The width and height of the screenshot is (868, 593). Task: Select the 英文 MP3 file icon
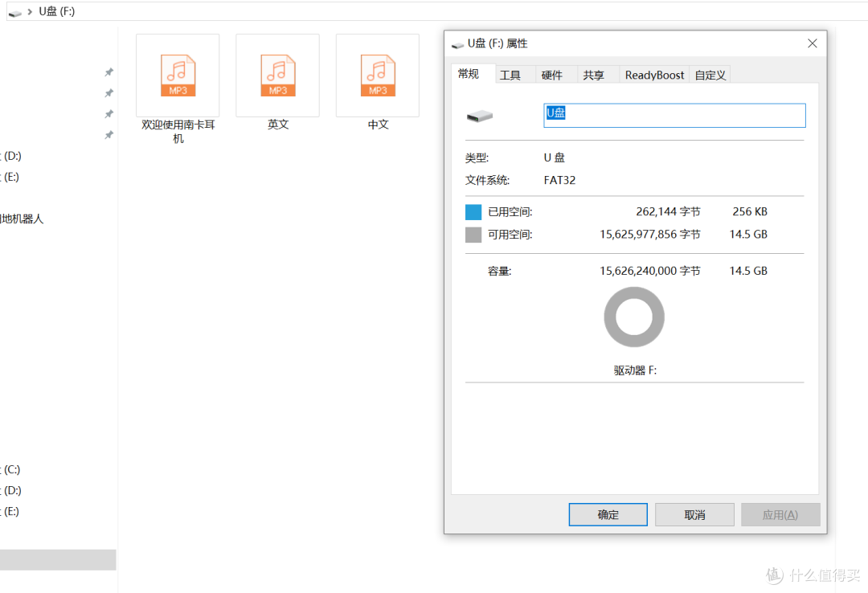click(x=278, y=76)
